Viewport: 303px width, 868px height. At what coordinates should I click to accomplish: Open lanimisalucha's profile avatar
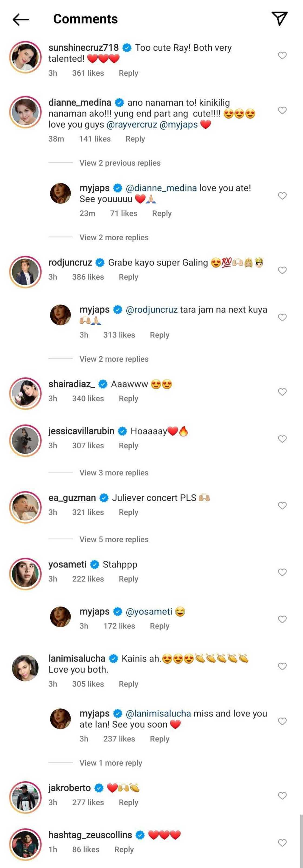click(x=25, y=668)
